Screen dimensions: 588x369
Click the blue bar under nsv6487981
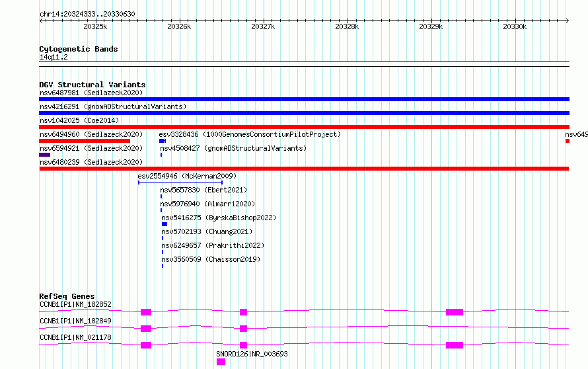304,99
